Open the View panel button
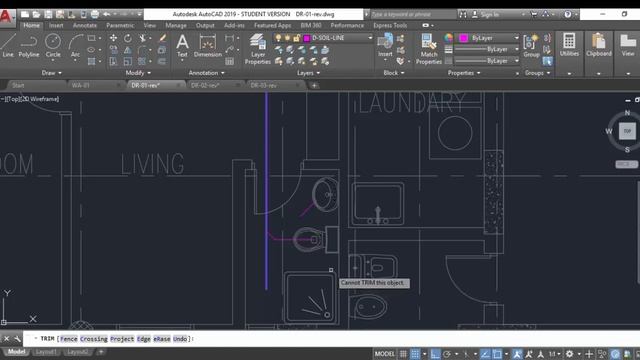Image resolution: width=640 pixels, height=360 pixels. tap(628, 45)
